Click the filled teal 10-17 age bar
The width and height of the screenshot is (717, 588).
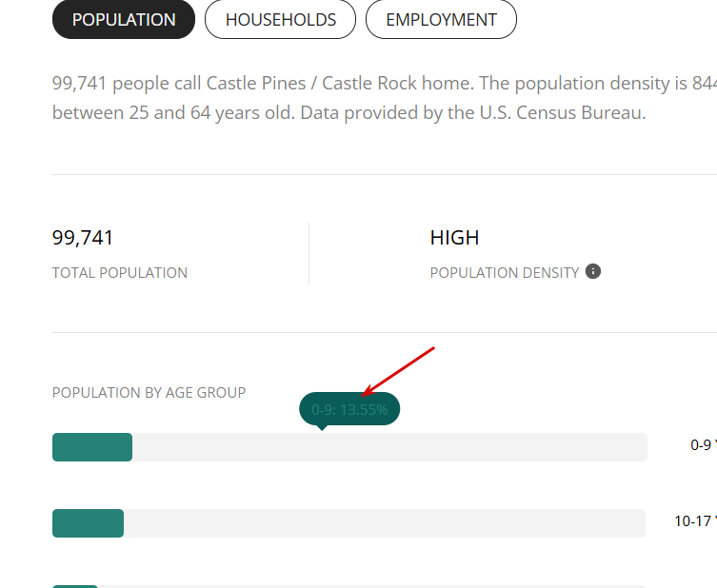(89, 523)
